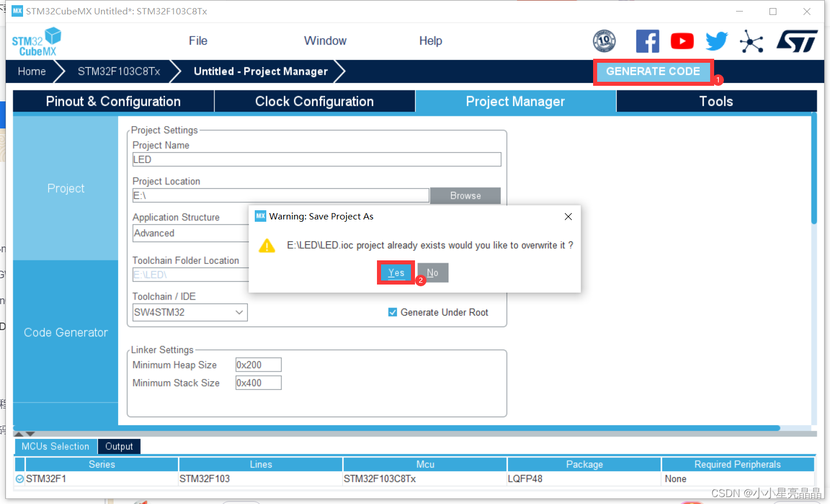The width and height of the screenshot is (830, 504).
Task: Click the Mcu column header
Action: pos(425,464)
